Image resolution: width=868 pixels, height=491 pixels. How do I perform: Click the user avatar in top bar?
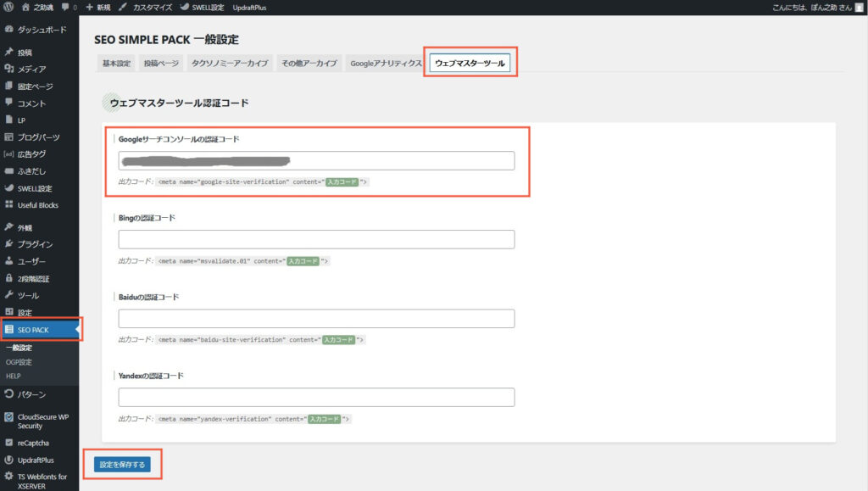859,7
